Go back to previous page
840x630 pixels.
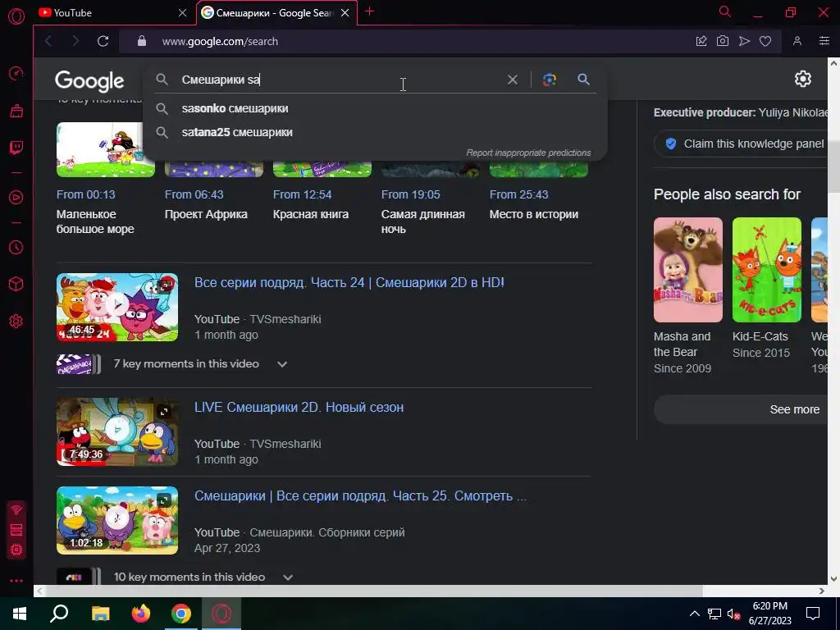tap(48, 41)
